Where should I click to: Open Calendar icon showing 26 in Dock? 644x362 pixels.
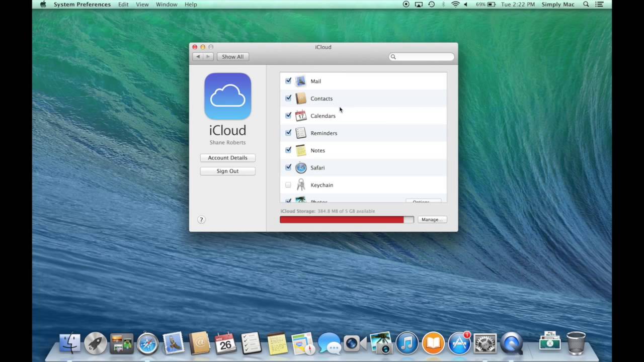point(225,343)
